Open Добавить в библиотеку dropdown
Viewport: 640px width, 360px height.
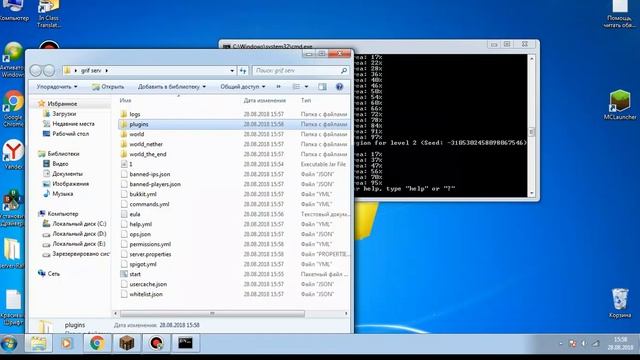171,87
